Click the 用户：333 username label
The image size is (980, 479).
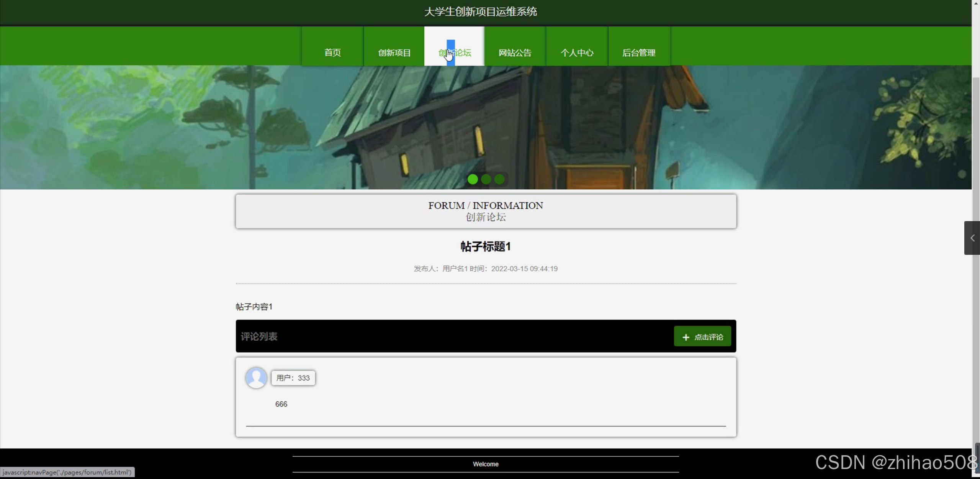293,378
